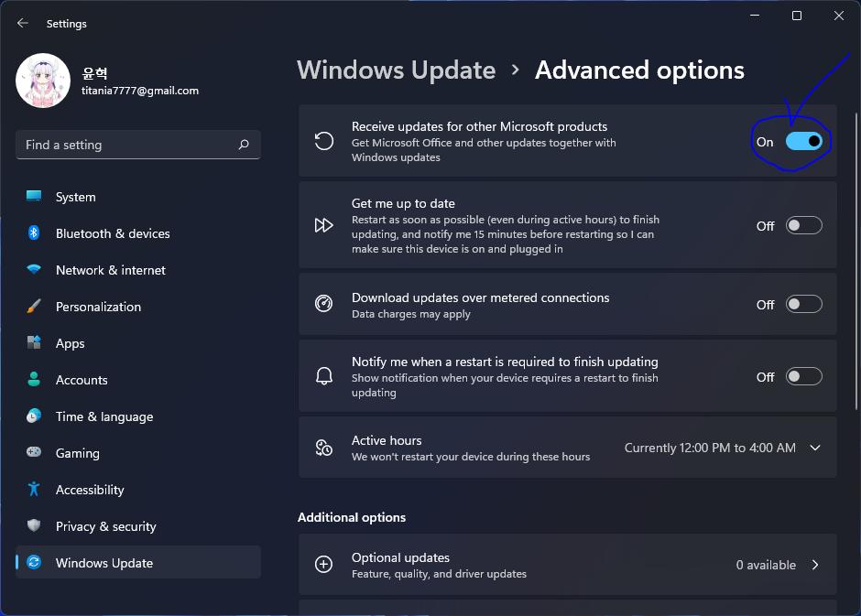
Task: Click the "Advanced options" page title
Action: (639, 70)
